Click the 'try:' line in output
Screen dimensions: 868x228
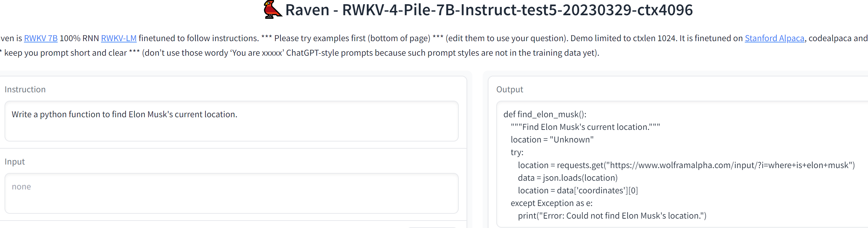click(x=517, y=153)
